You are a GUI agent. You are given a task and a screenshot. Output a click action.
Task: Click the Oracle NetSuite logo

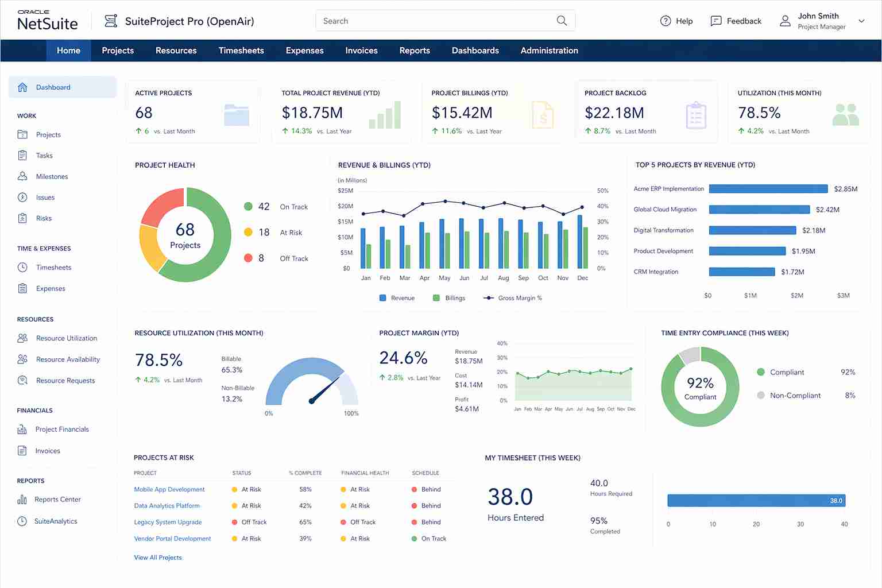coord(47,21)
